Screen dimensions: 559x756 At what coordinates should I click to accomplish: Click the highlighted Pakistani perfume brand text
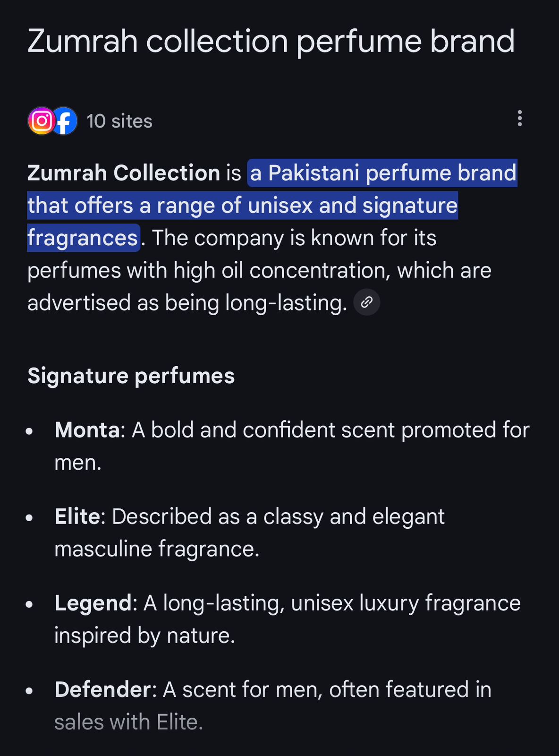(382, 173)
